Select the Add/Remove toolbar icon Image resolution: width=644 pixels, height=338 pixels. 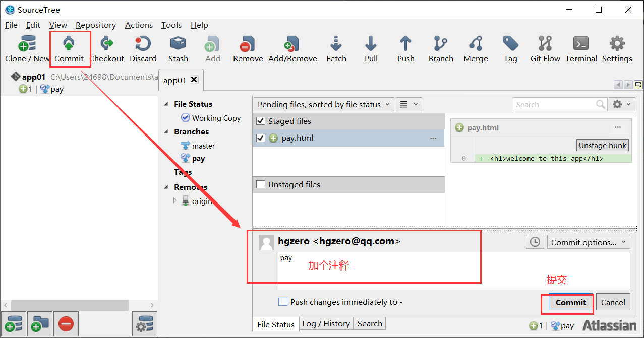point(292,49)
